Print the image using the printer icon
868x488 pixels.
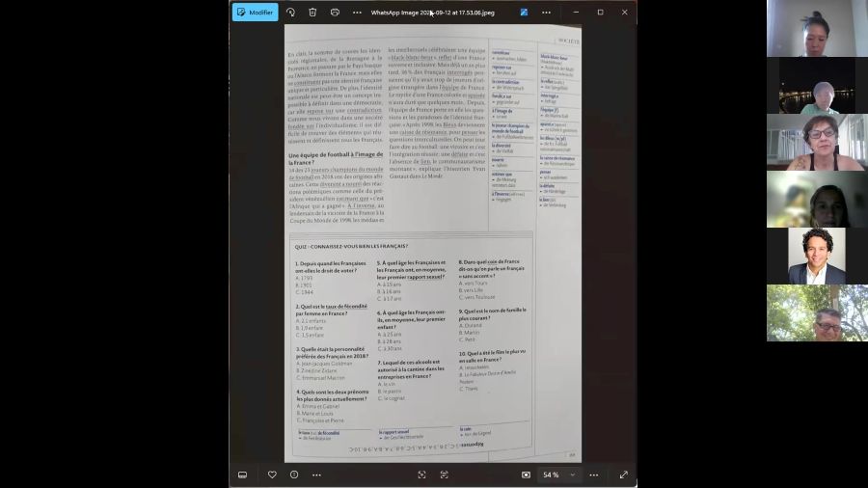[x=335, y=13]
